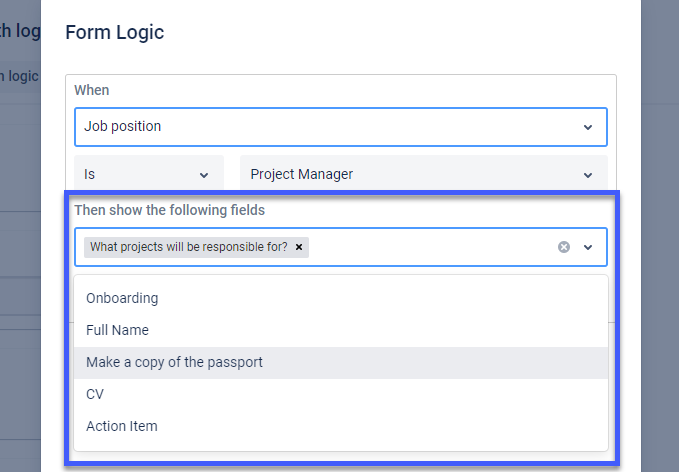Clear all selected fields with the circled X
Viewport: 679px width, 472px height.
(564, 247)
